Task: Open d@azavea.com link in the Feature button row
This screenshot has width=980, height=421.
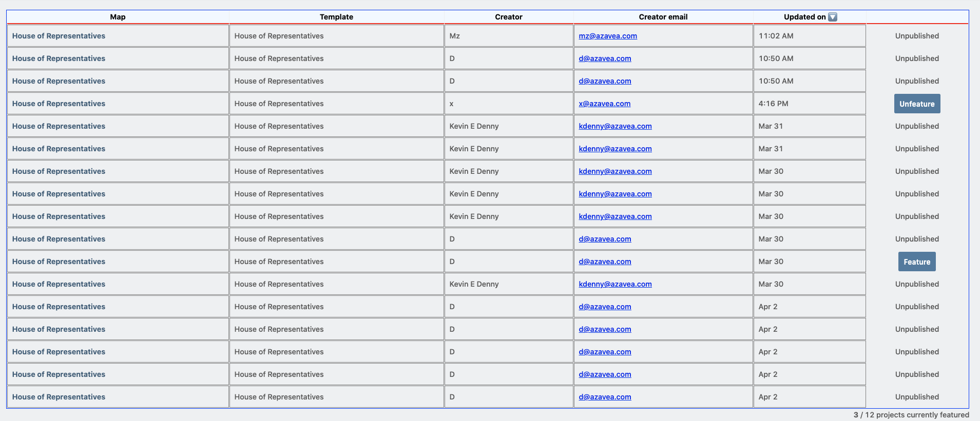Action: (x=605, y=262)
